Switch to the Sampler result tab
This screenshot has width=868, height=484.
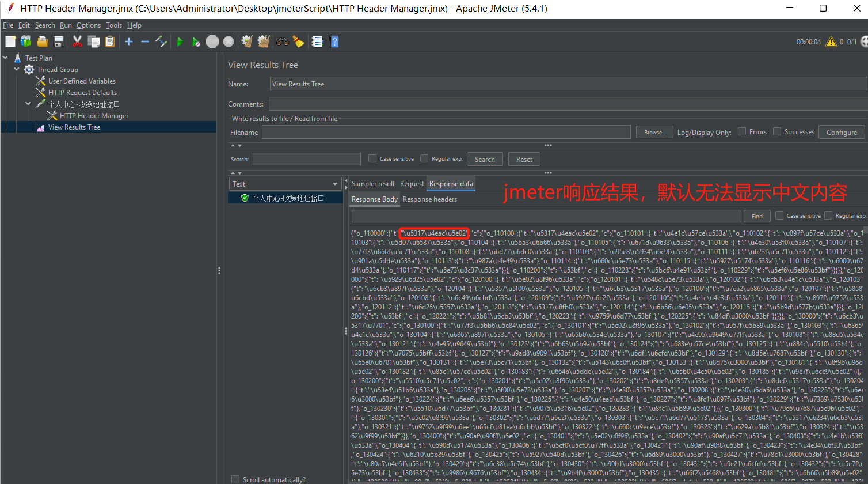tap(373, 184)
